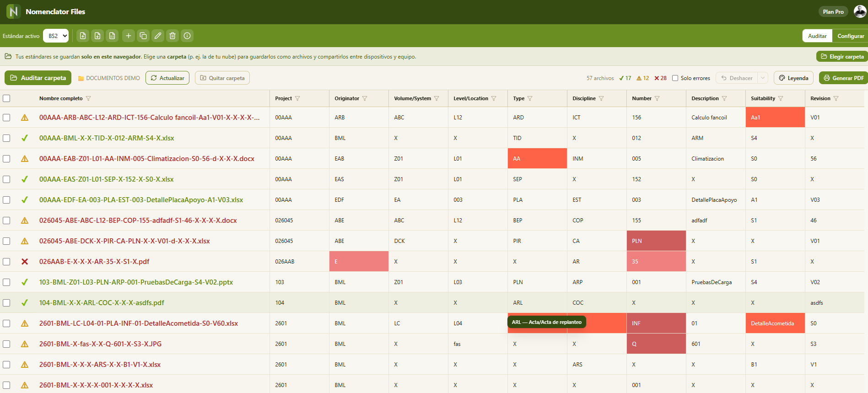Click the highlighted Aa1 suitability cell
Image resolution: width=868 pixels, height=393 pixels.
tap(775, 117)
